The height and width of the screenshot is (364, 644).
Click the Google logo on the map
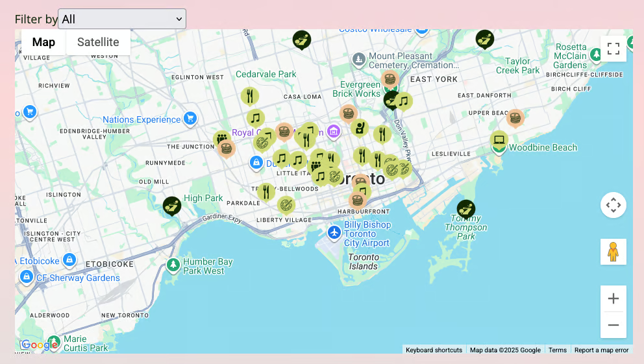click(x=39, y=345)
